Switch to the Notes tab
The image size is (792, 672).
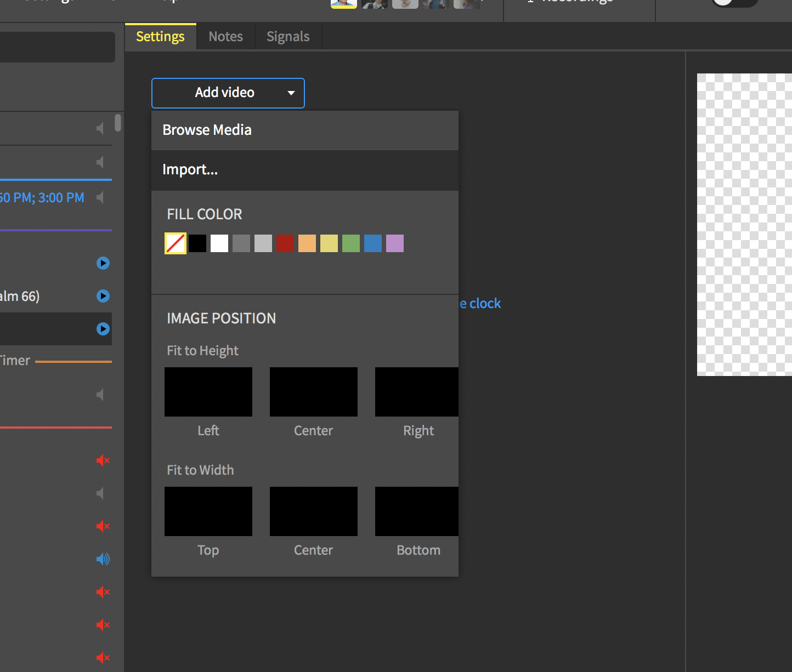225,37
